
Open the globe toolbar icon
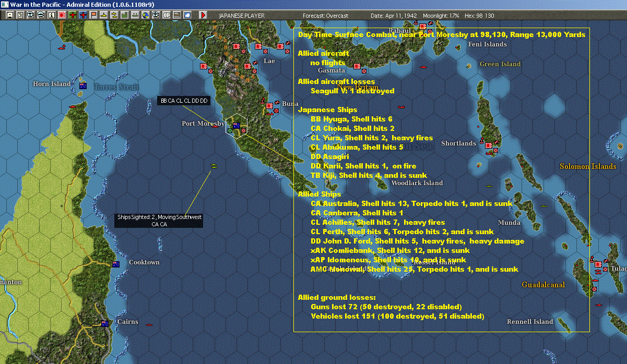coord(145,15)
